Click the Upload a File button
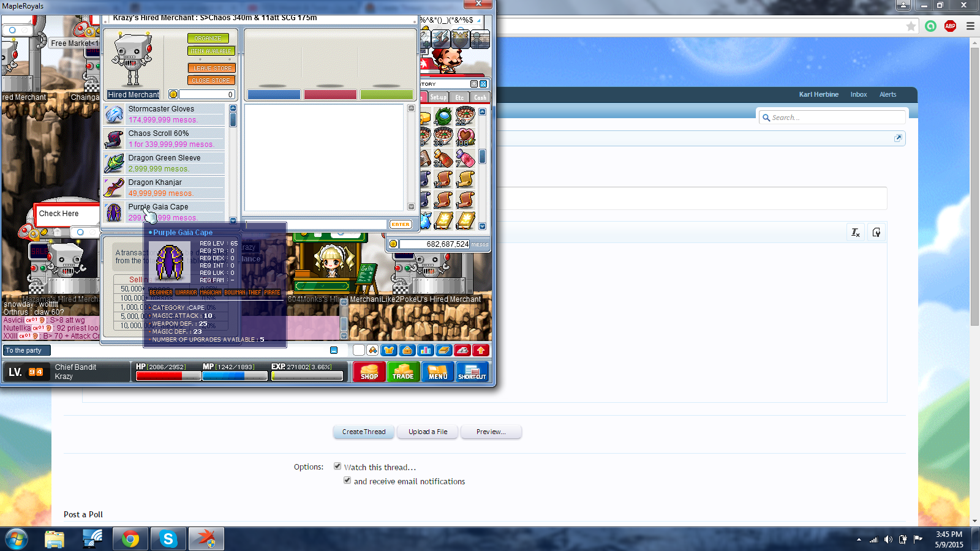Image resolution: width=980 pixels, height=551 pixels. [x=428, y=432]
